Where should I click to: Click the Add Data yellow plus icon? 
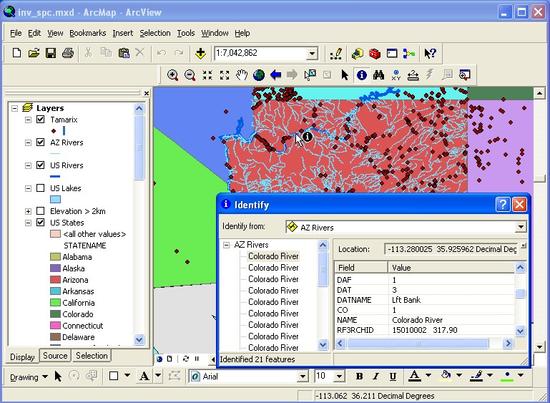(x=200, y=53)
